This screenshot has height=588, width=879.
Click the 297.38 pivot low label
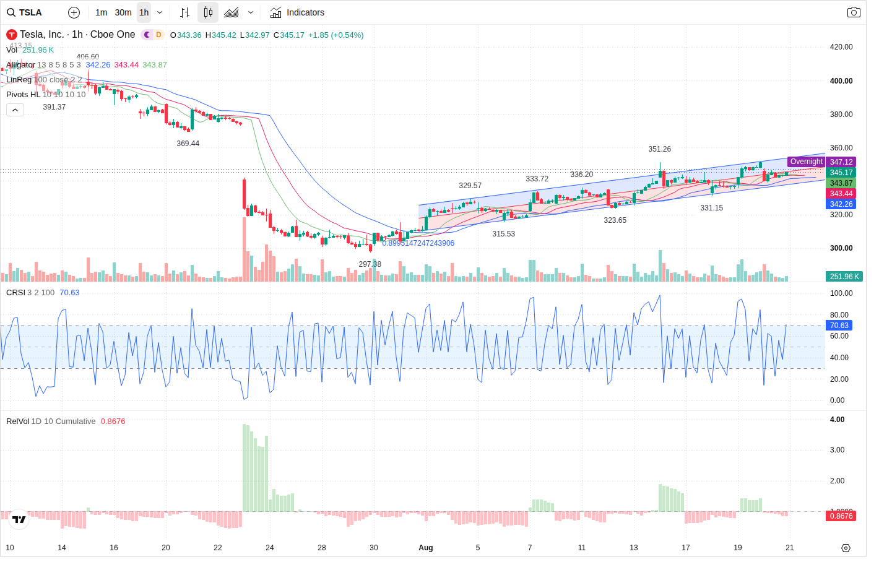point(370,264)
